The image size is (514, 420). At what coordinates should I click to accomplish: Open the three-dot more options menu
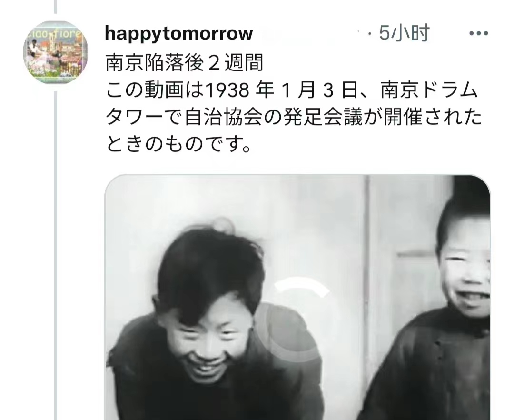click(x=479, y=33)
